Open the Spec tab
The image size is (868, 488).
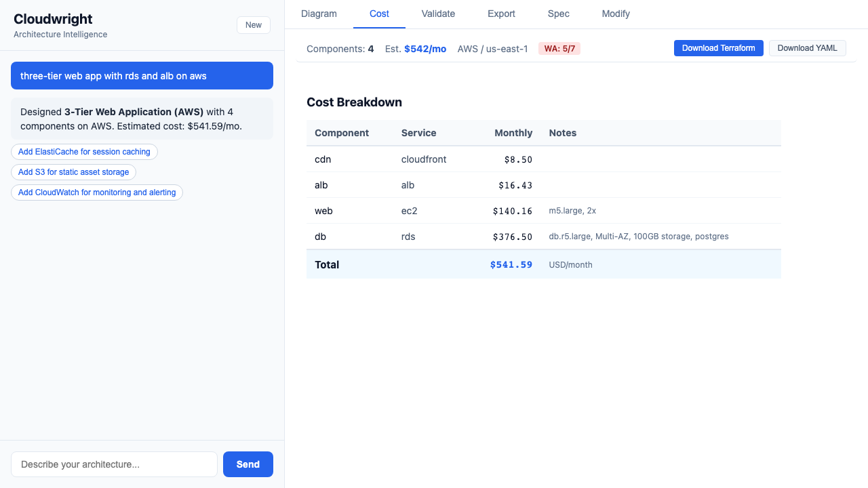pyautogui.click(x=559, y=14)
